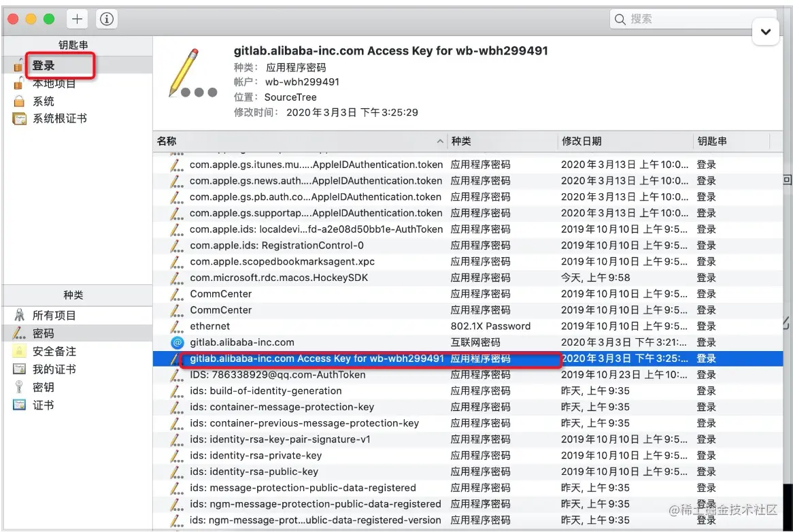This screenshot has height=532, width=793.
Task: Select com.apple.scopedbookmarksagent.xpc row
Action: 468,261
